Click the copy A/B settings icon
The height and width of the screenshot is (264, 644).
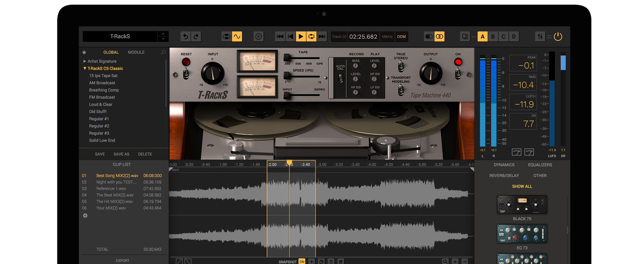(465, 37)
